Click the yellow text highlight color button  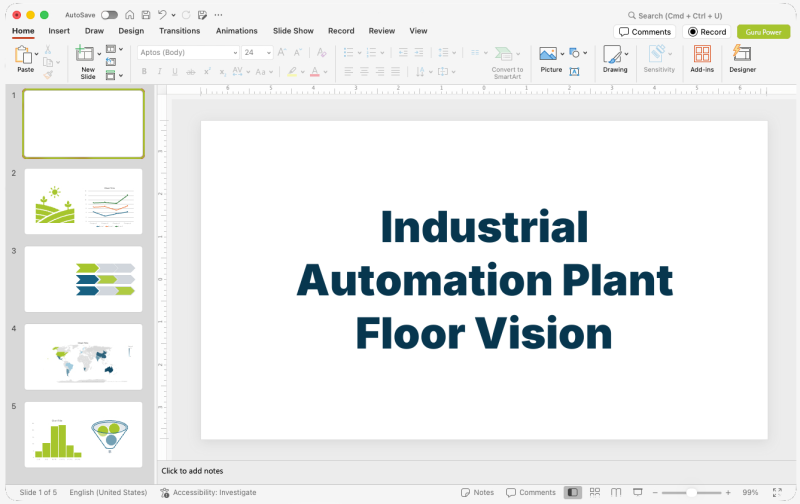(x=292, y=72)
